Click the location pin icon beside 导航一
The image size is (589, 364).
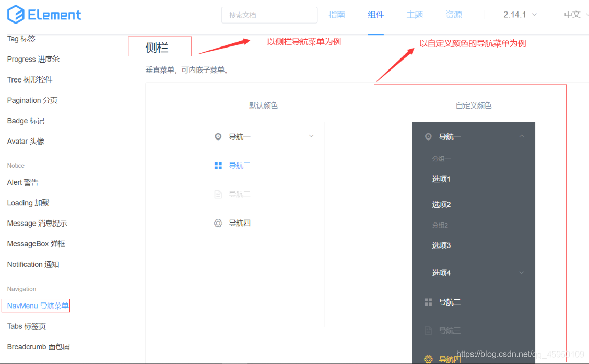click(x=218, y=136)
